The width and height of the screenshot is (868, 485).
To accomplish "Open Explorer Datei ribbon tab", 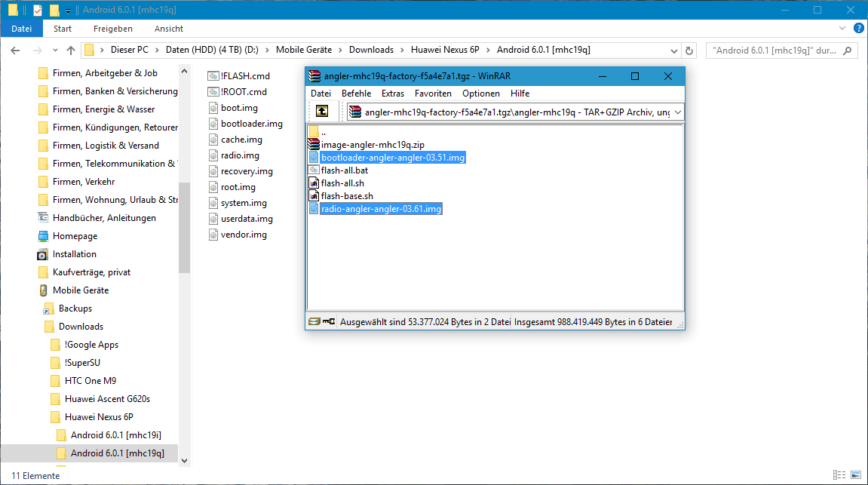I will 22,29.
